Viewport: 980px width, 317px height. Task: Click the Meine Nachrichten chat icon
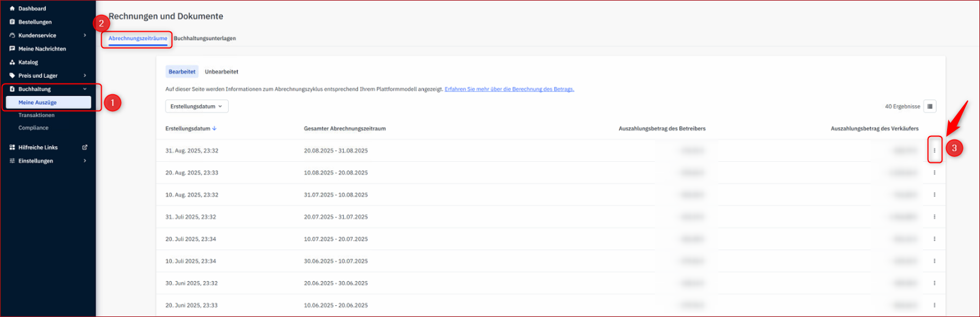coord(12,49)
